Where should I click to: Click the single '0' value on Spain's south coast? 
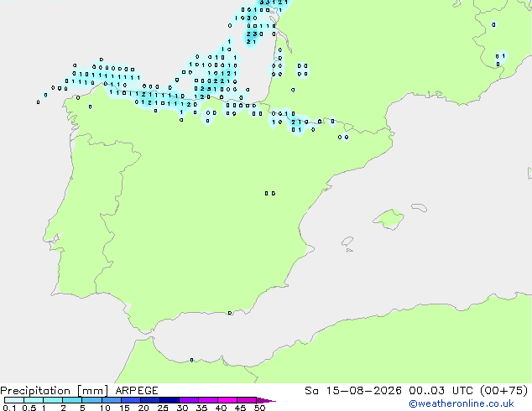click(230, 313)
